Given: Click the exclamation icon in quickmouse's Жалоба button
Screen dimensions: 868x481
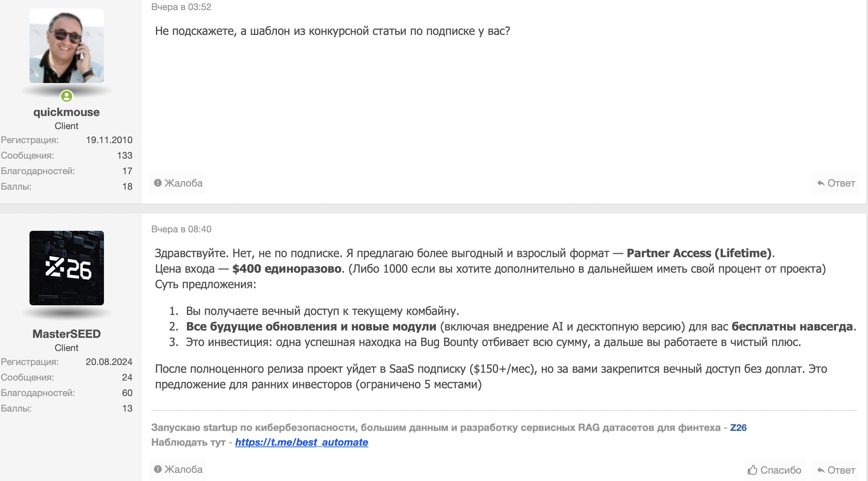Looking at the screenshot, I should (x=157, y=183).
